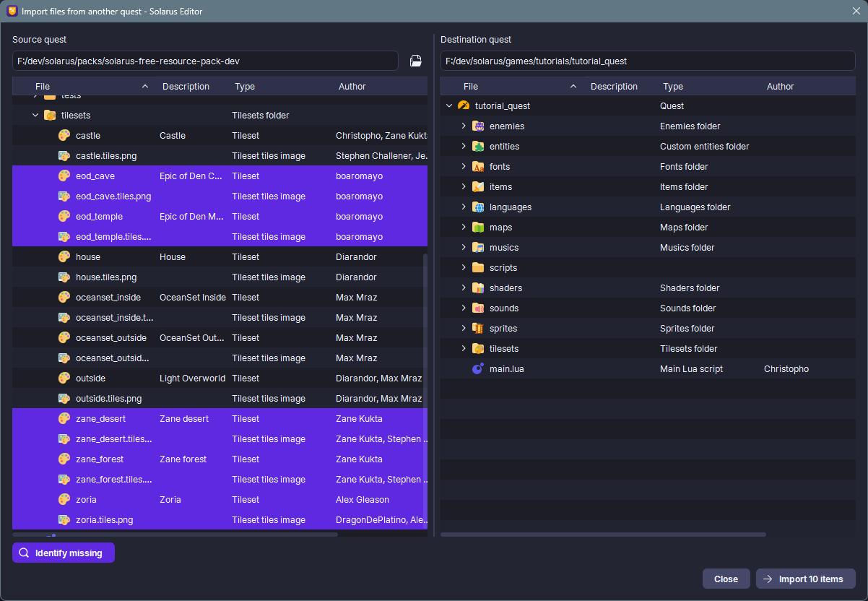Click the sounds folder icon
The width and height of the screenshot is (868, 601).
[x=478, y=308]
